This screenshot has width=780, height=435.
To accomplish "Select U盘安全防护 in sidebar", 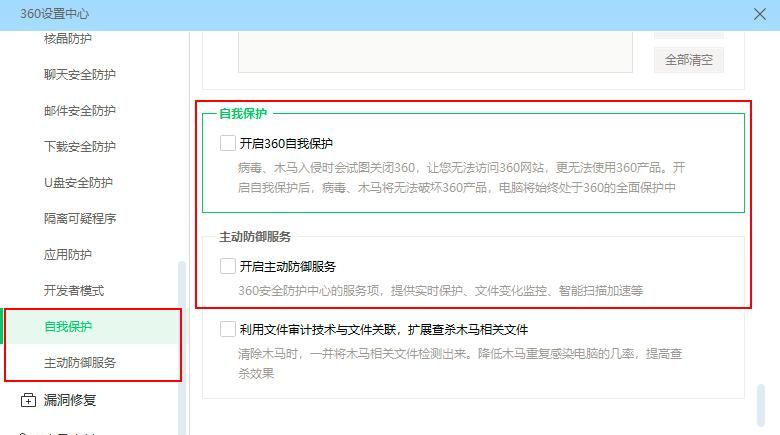I will [x=78, y=183].
